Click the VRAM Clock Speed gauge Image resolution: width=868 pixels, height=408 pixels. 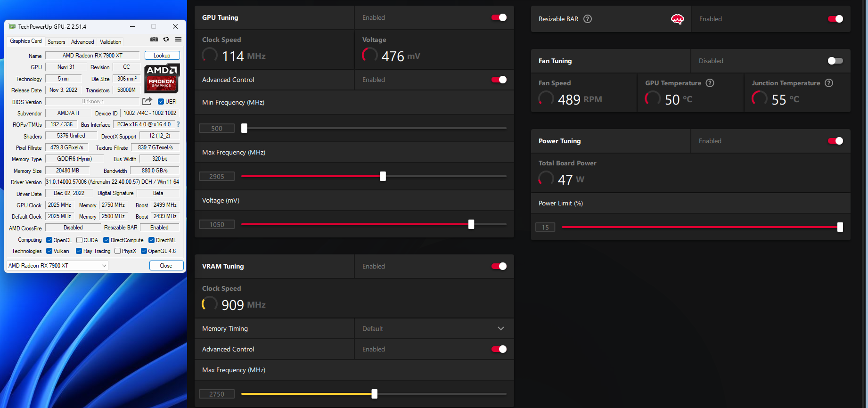click(x=210, y=304)
